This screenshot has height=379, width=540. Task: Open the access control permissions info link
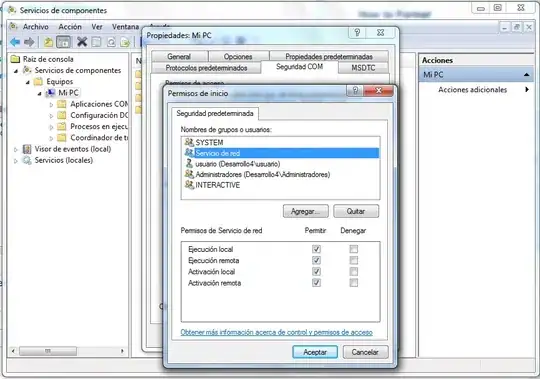tap(277, 332)
